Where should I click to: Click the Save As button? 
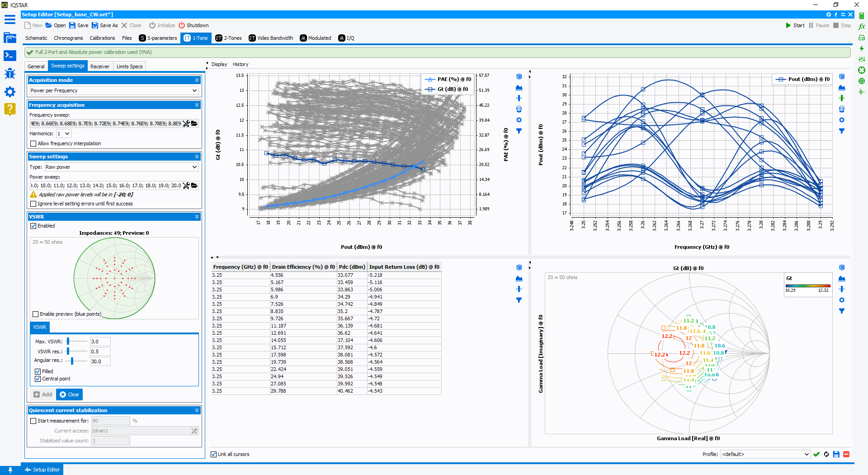[105, 25]
